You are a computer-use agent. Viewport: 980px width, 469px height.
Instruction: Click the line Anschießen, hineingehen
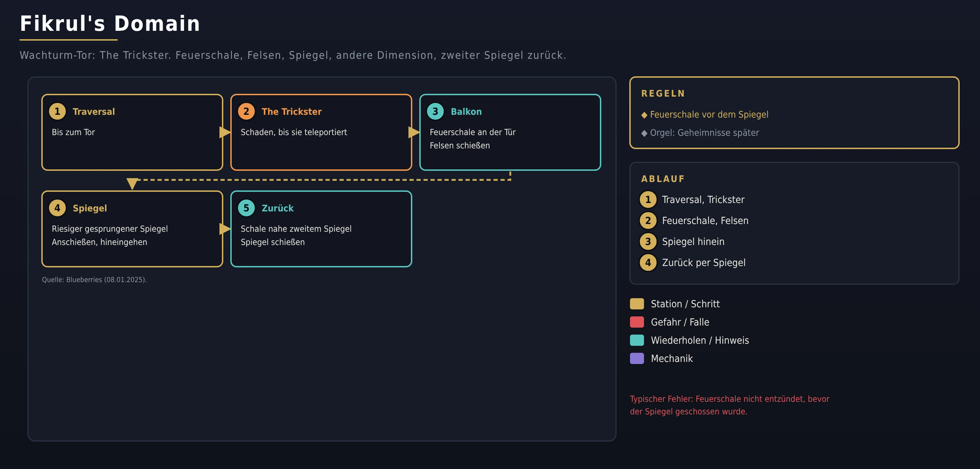[99, 242]
